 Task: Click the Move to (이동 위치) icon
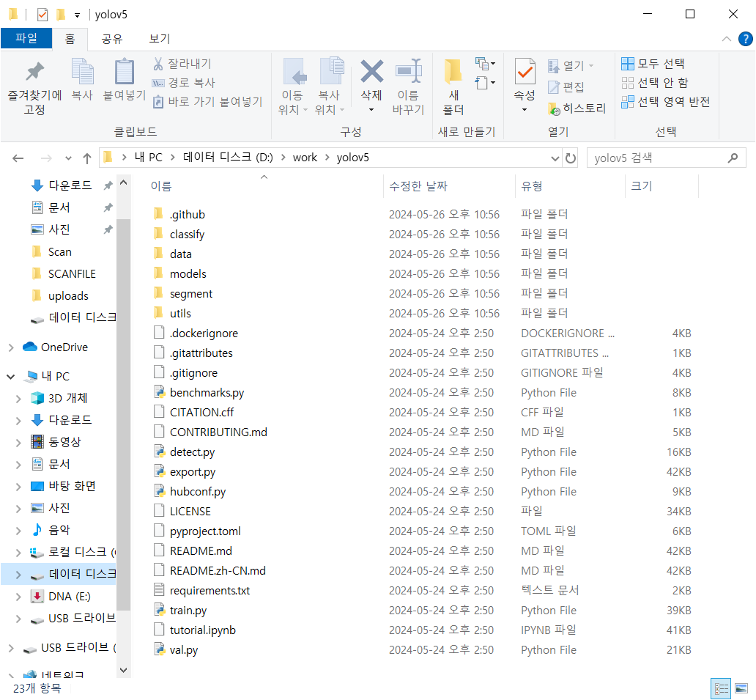tap(293, 72)
